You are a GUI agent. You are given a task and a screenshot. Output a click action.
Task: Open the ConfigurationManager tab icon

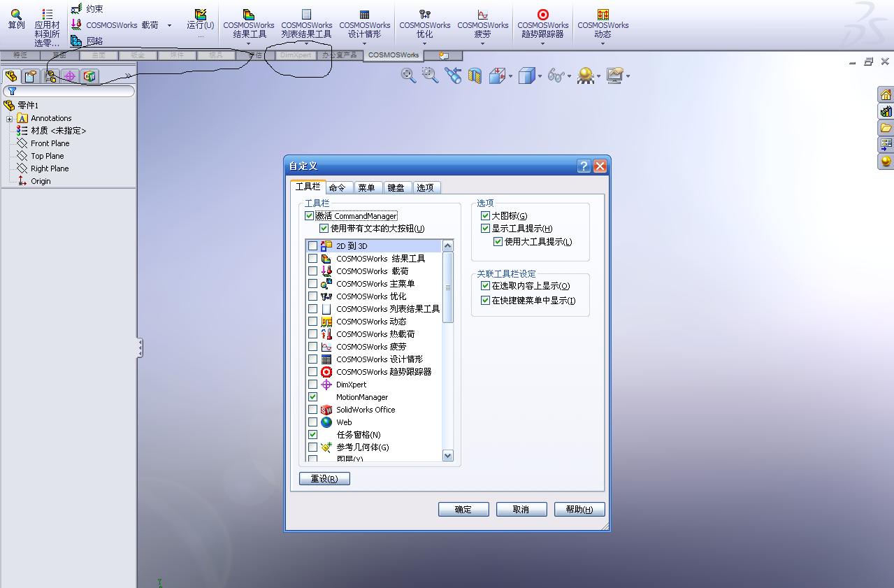click(50, 76)
